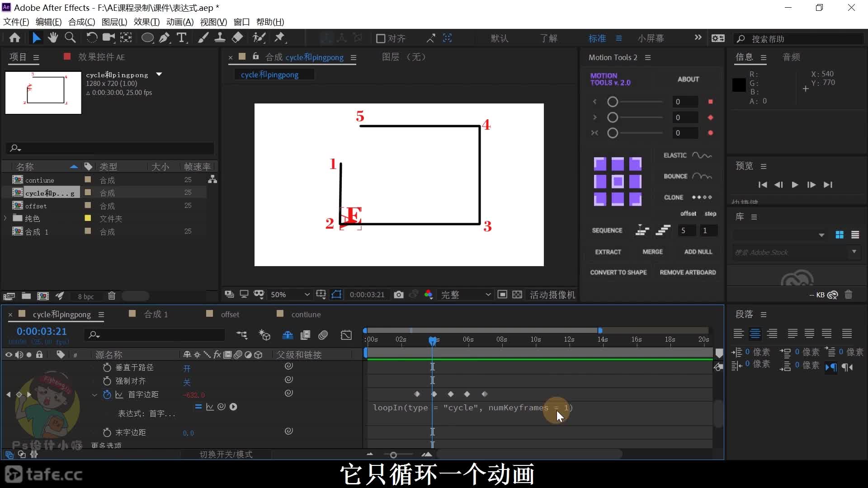Select the Puppet Pin tool
This screenshot has width=868, height=488.
tap(280, 38)
